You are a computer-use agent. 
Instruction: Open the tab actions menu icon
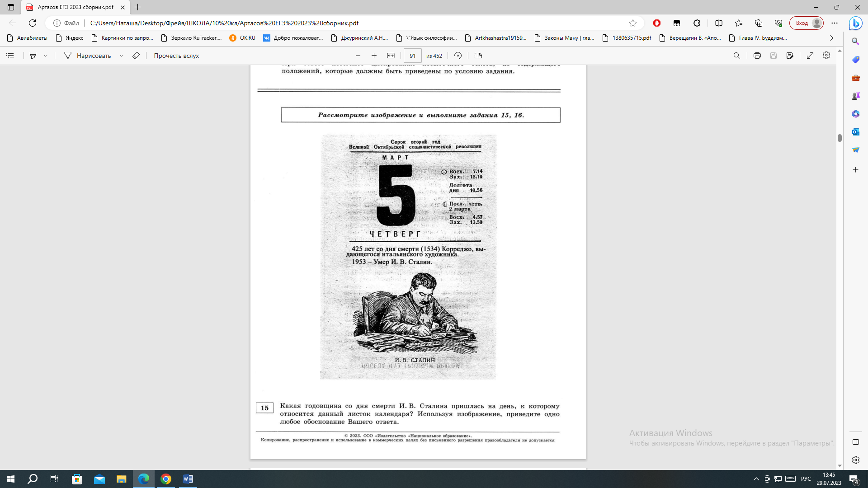coord(11,7)
